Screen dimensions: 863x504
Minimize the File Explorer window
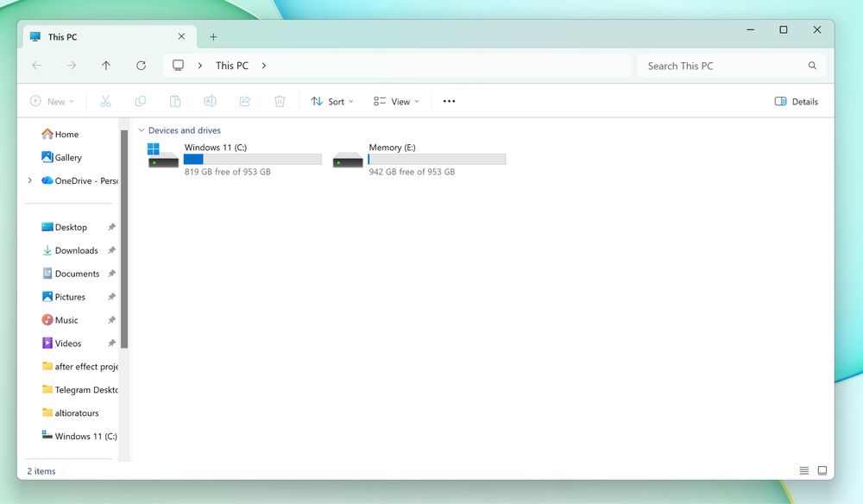pyautogui.click(x=750, y=29)
